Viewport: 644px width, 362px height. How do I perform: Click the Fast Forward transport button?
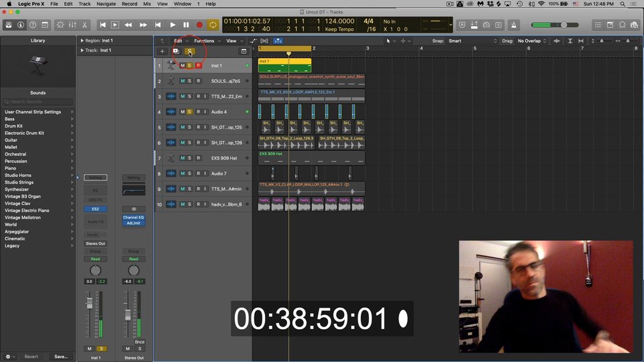[x=143, y=25]
